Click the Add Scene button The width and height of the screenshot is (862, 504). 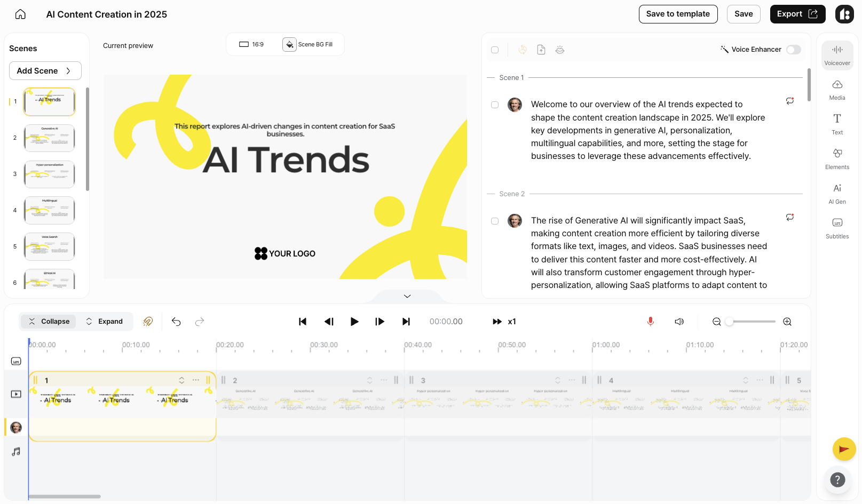[x=45, y=71]
